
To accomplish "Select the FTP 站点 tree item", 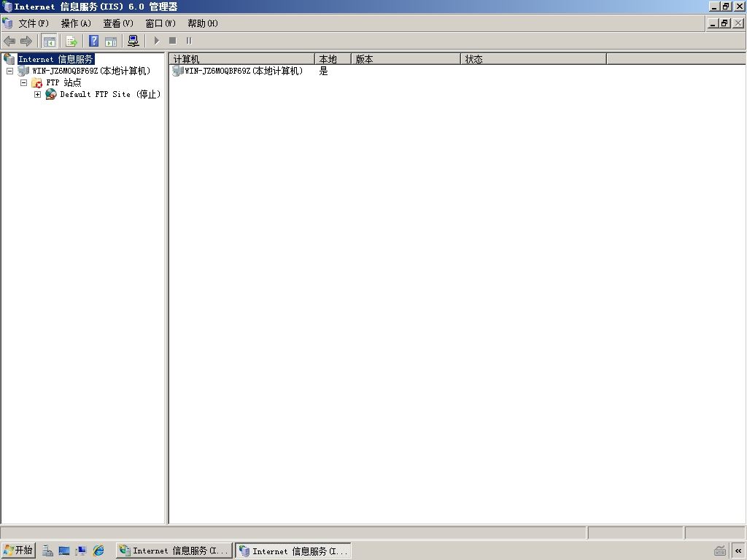I will click(x=63, y=83).
